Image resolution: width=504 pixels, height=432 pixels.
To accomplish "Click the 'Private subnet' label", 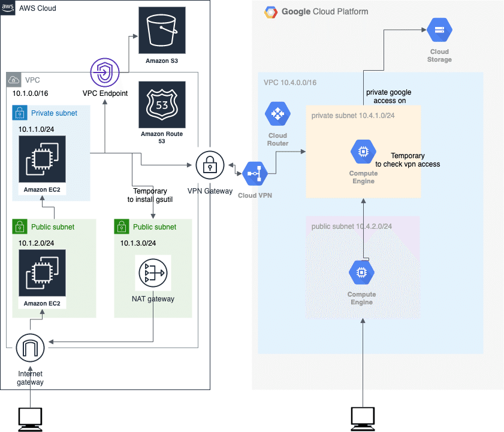I will pos(54,113).
